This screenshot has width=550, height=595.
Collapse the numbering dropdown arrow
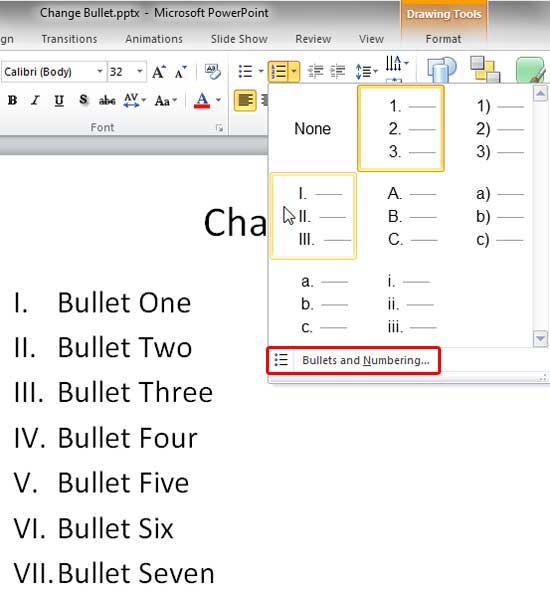(x=294, y=72)
